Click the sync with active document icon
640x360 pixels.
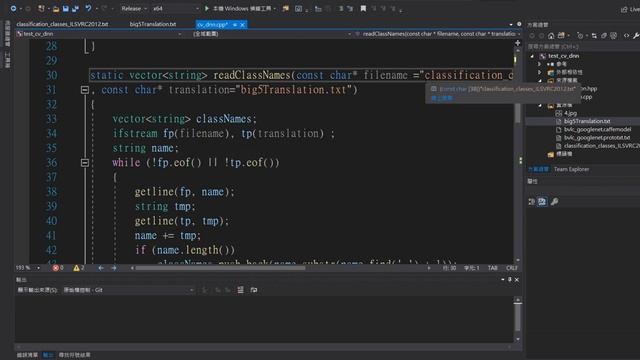click(x=594, y=36)
